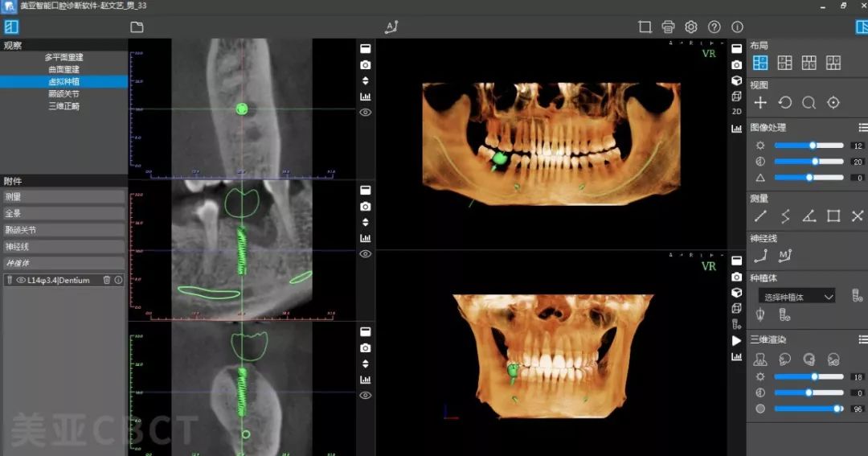Screen dimensions: 868x456
Task: Click the delete measurements X icon
Action: pos(858,216)
